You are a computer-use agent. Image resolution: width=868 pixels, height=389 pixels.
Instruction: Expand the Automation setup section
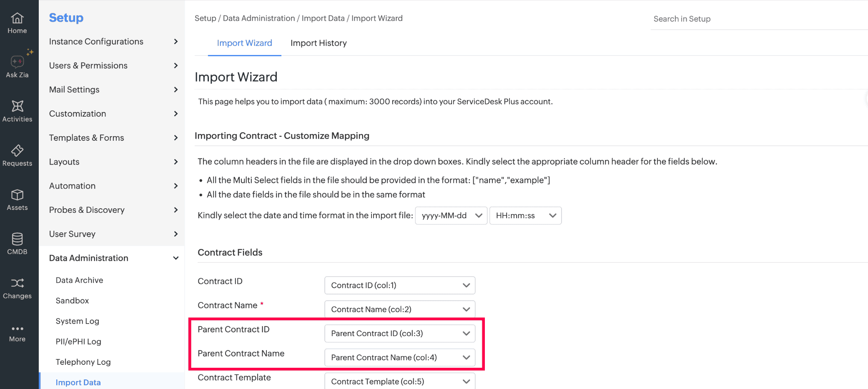113,186
